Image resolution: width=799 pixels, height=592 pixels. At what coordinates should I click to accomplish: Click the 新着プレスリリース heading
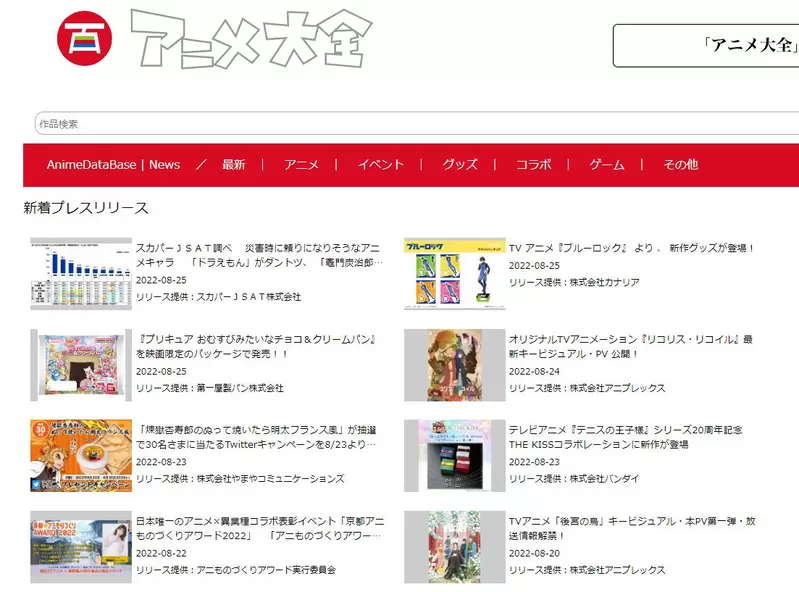86,208
